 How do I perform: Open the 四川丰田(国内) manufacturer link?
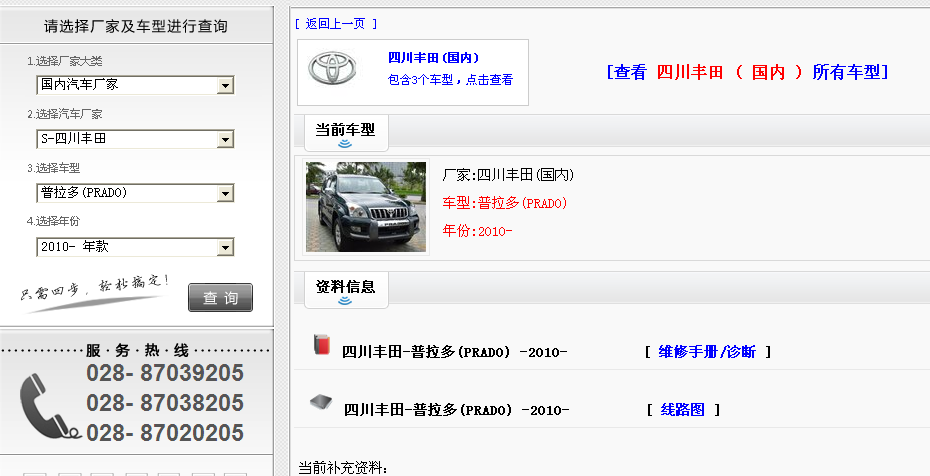434,57
